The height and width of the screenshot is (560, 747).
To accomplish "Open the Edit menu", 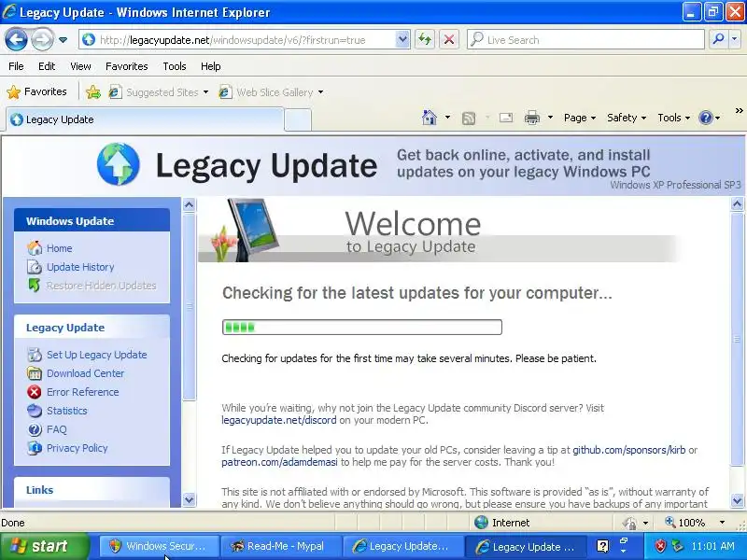I will tap(47, 66).
